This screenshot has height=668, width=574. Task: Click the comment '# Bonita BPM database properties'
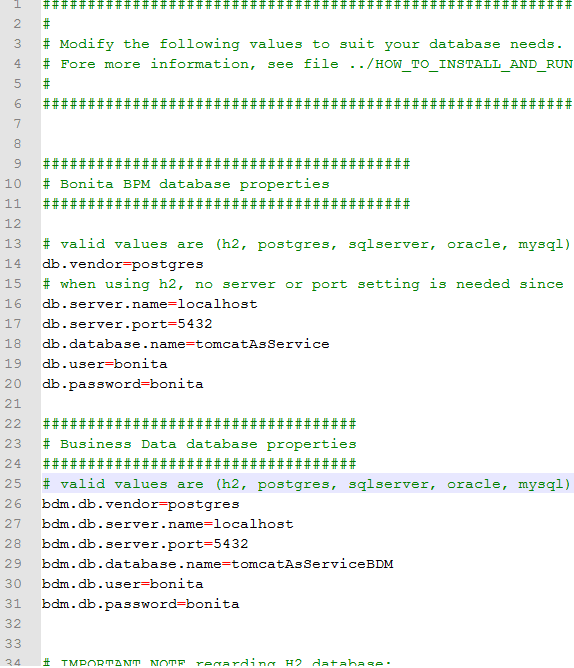pyautogui.click(x=186, y=184)
